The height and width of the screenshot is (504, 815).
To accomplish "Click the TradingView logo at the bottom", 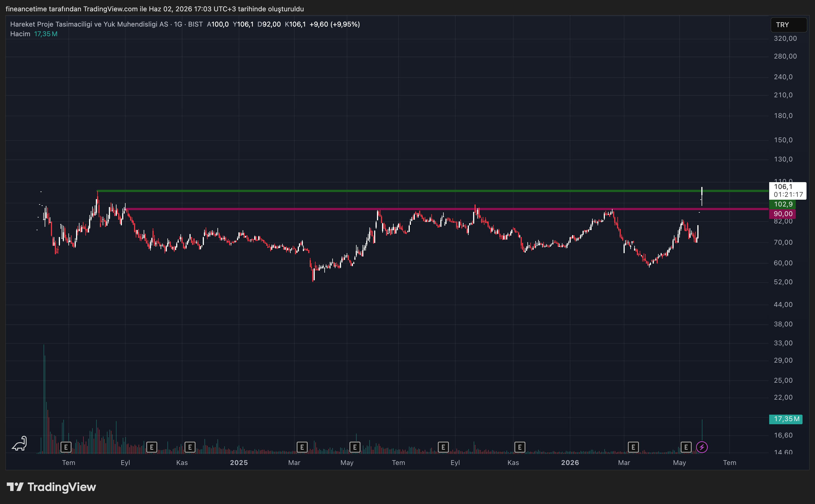I will point(51,487).
